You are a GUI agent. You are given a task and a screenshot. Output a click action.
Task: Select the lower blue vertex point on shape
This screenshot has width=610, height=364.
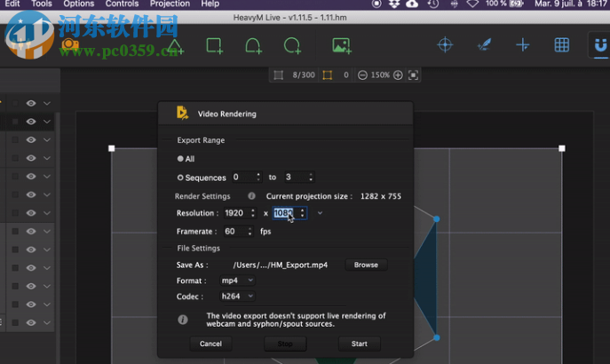tap(437, 337)
